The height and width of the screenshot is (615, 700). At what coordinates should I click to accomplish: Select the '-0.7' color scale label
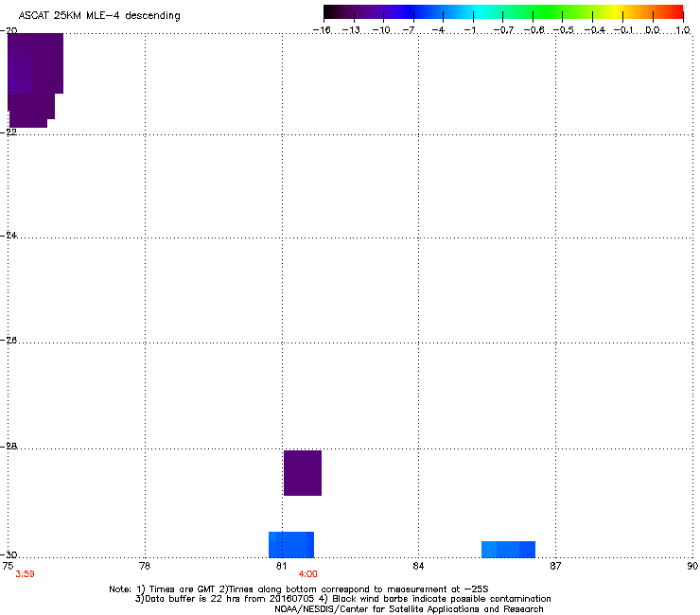pos(502,30)
